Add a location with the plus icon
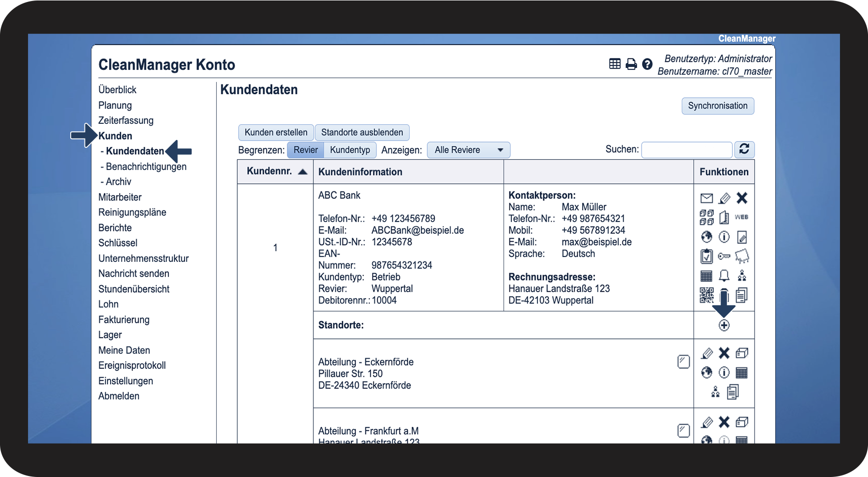The height and width of the screenshot is (477, 868). [724, 325]
